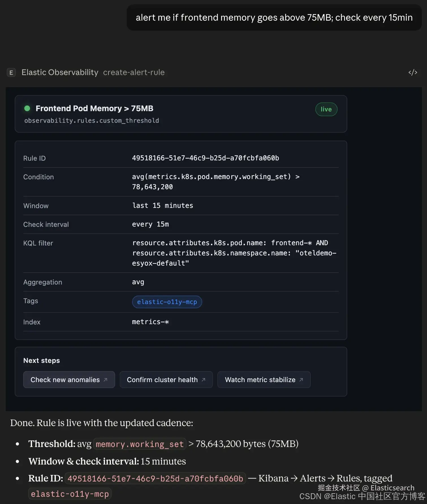Click the inline Rule ID code in summary
The width and height of the screenshot is (427, 504).
155,479
